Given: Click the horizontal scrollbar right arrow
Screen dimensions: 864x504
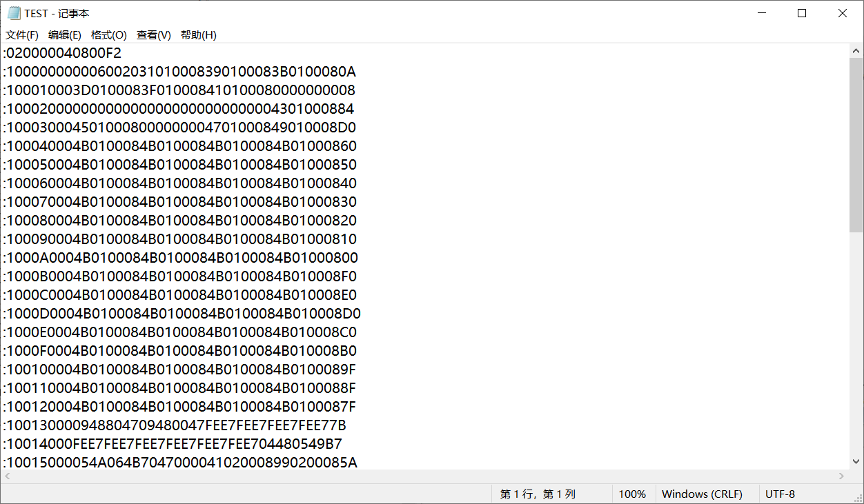Looking at the screenshot, I should [842, 476].
